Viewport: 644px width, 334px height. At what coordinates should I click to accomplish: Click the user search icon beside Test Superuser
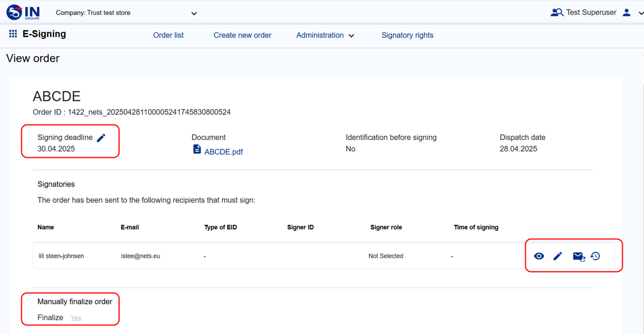click(556, 13)
